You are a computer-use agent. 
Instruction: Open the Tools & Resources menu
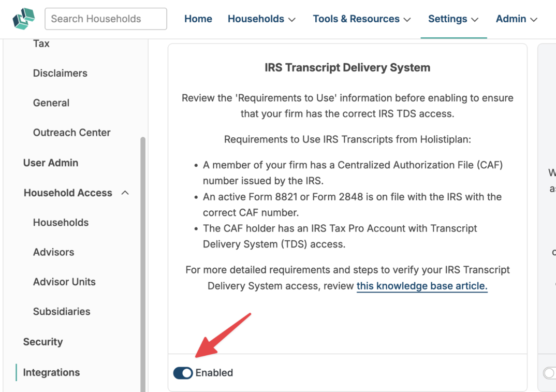(362, 19)
